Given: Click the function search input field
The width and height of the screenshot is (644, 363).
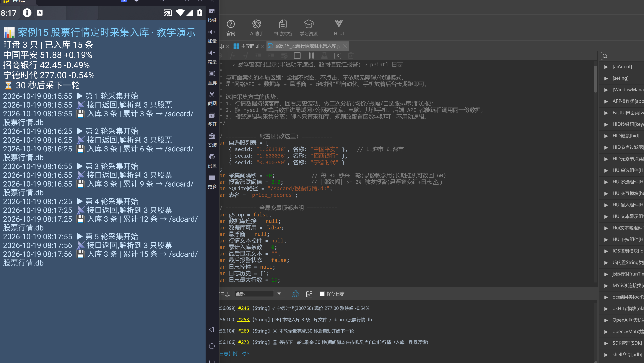Looking at the screenshot, I should [x=622, y=56].
